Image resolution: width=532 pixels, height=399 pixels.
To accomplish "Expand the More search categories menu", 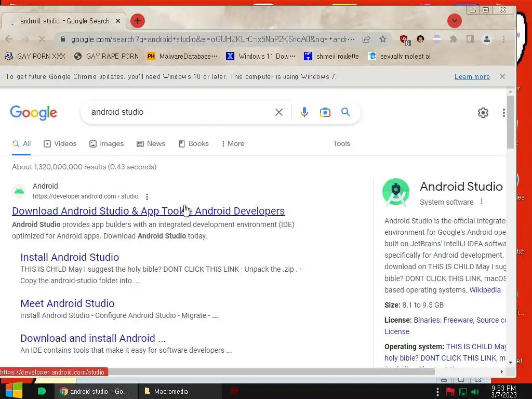I will (233, 143).
